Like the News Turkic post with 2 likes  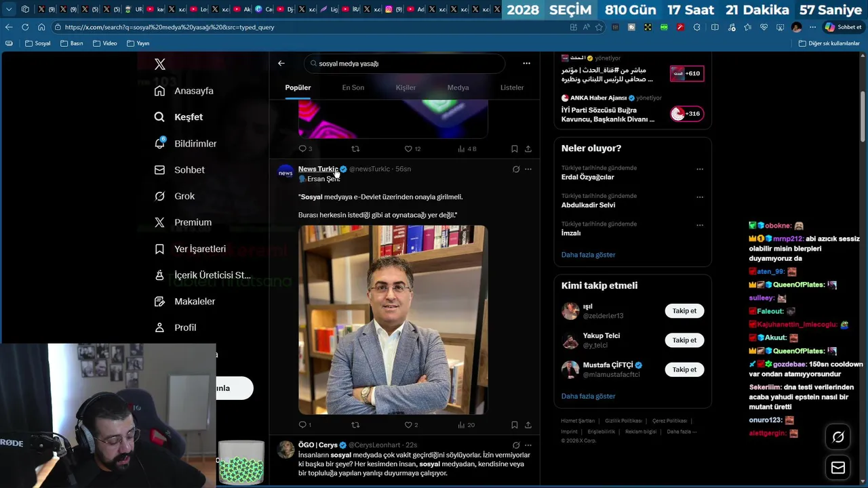(x=408, y=425)
